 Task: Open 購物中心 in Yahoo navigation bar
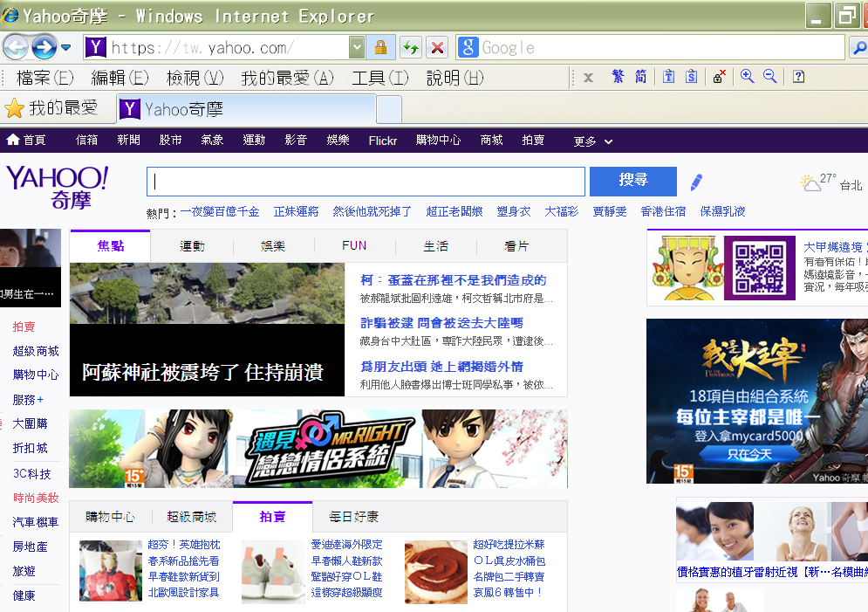point(439,141)
